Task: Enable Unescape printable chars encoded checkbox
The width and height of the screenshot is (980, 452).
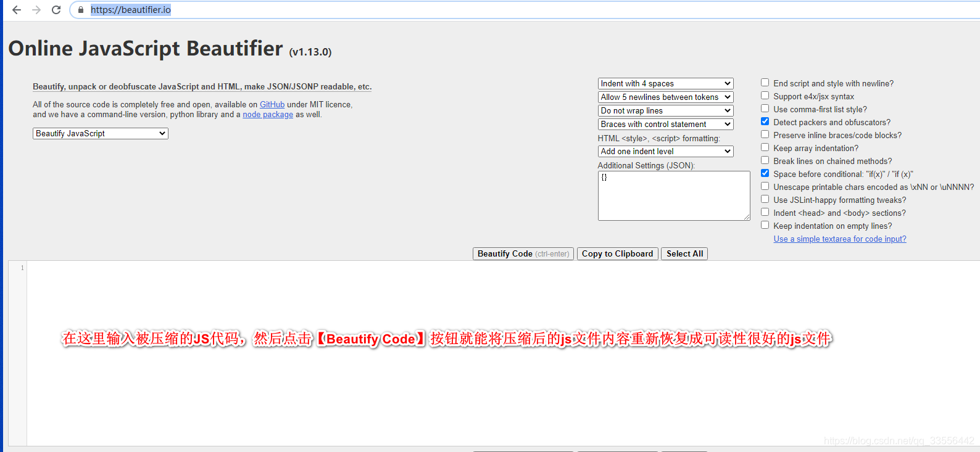Action: [765, 186]
